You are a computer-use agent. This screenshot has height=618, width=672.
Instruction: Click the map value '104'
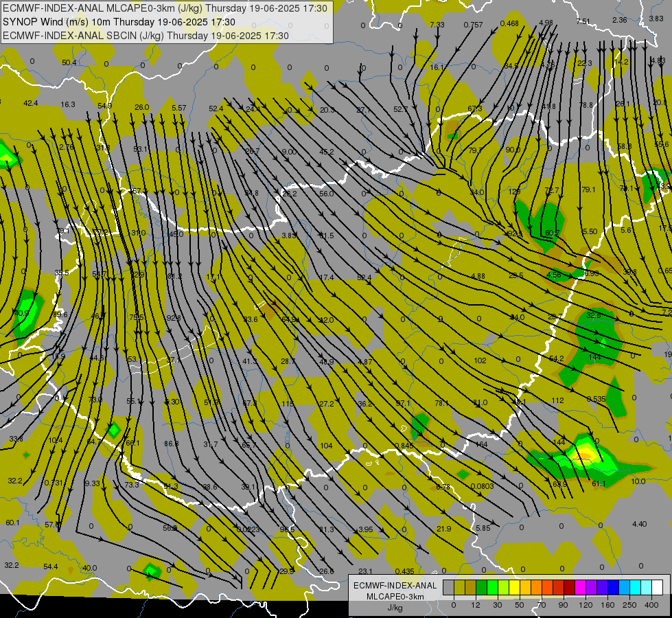coord(326,446)
